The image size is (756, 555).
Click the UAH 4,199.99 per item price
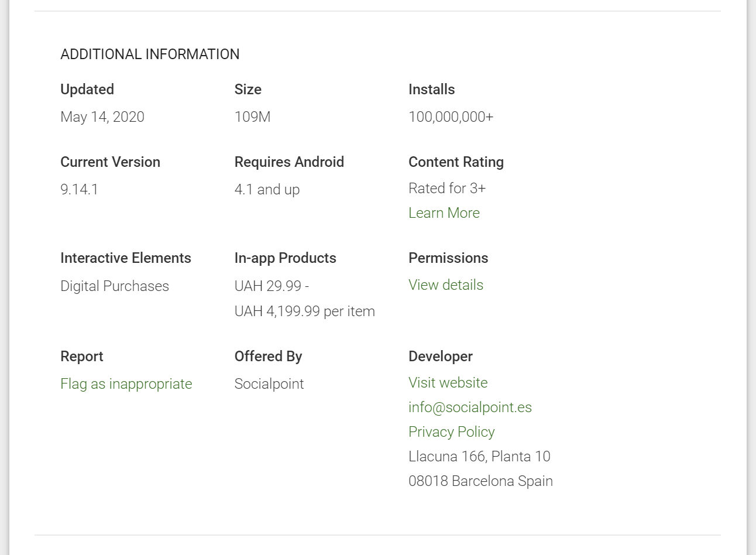pos(304,311)
